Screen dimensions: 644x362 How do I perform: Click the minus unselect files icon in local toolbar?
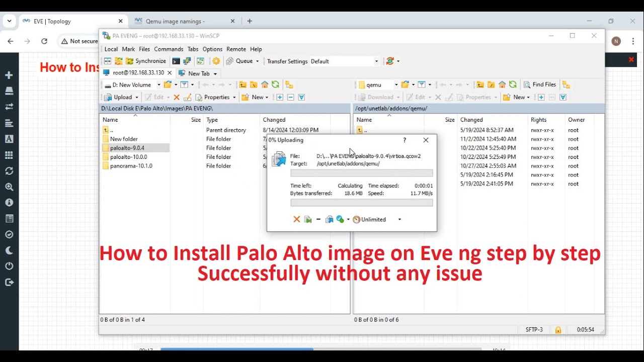[290, 97]
